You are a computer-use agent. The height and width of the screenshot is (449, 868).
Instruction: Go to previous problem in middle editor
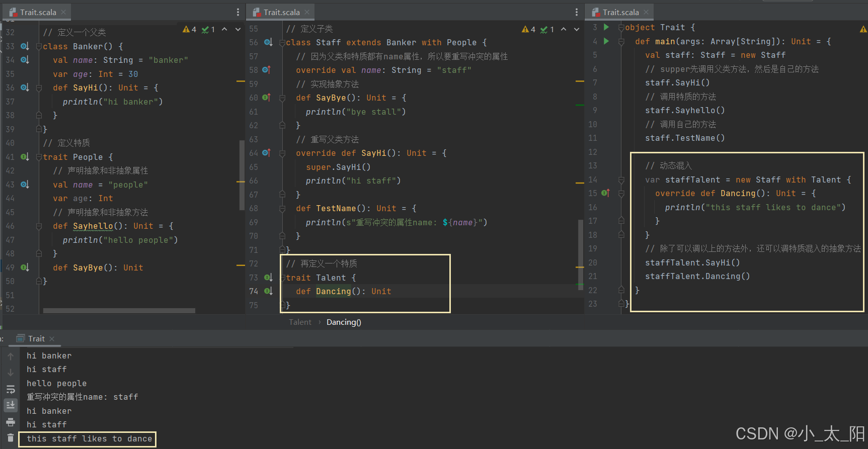coord(564,30)
